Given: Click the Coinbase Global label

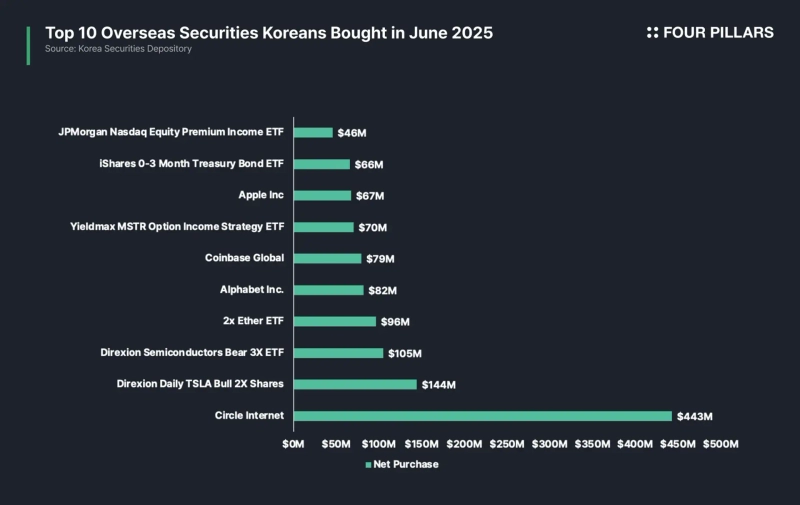Looking at the screenshot, I should pos(245,258).
